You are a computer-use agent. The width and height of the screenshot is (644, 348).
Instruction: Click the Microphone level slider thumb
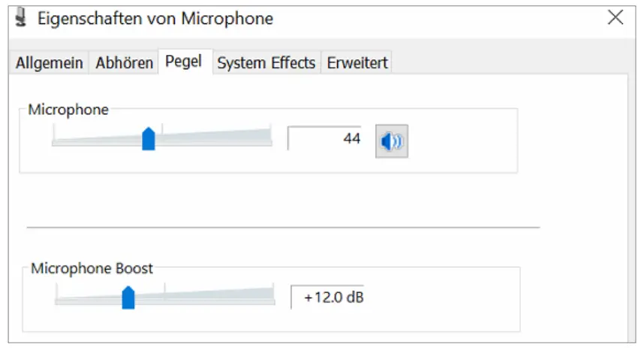(149, 139)
